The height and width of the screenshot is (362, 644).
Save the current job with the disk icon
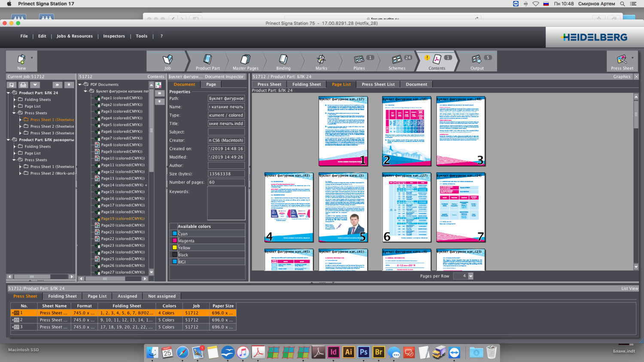(12, 85)
